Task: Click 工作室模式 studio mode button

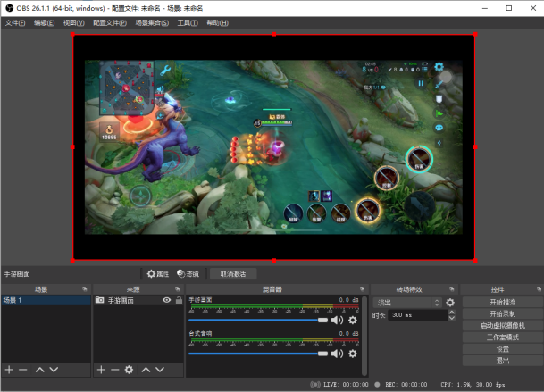Action: click(503, 338)
